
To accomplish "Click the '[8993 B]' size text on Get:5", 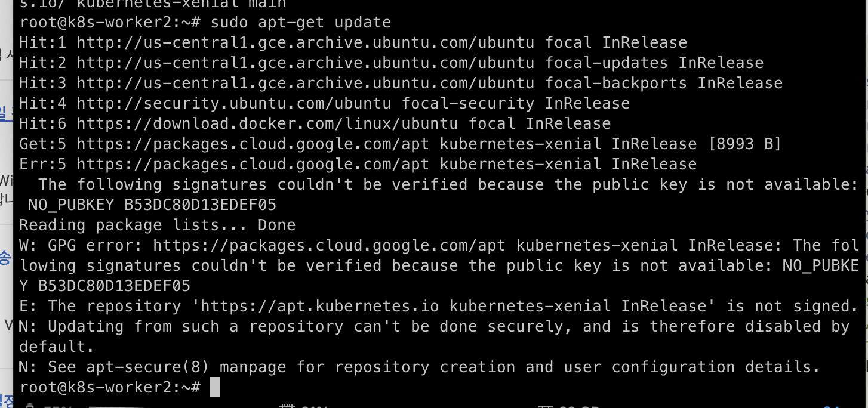I will coord(745,144).
